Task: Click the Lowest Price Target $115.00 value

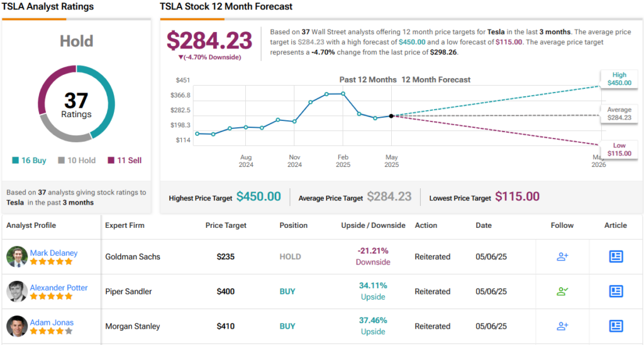Action: (x=517, y=196)
